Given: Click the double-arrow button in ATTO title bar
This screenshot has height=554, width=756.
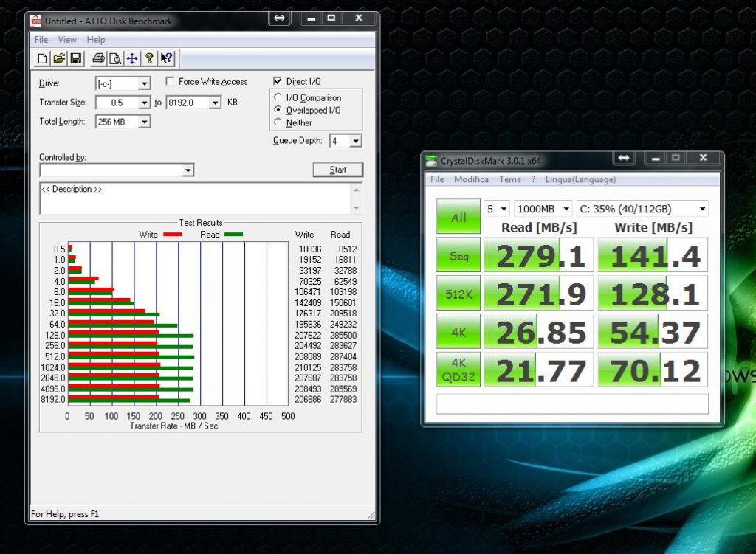Looking at the screenshot, I should coord(279,18).
